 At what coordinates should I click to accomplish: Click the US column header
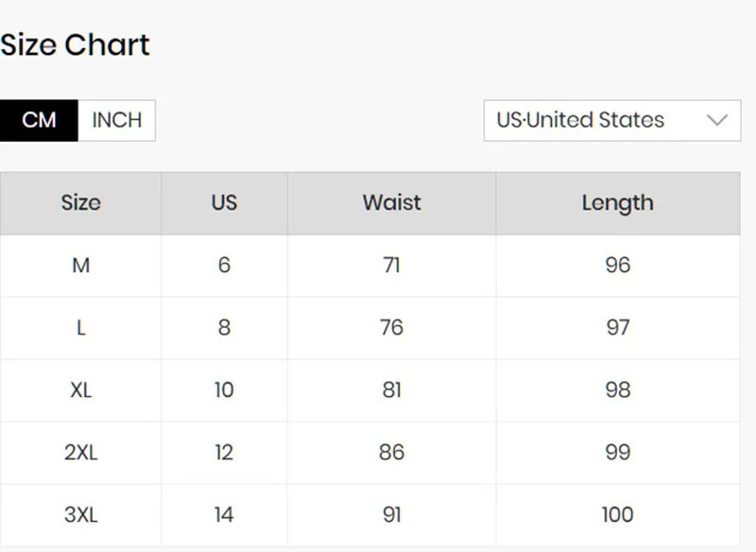pyautogui.click(x=224, y=202)
